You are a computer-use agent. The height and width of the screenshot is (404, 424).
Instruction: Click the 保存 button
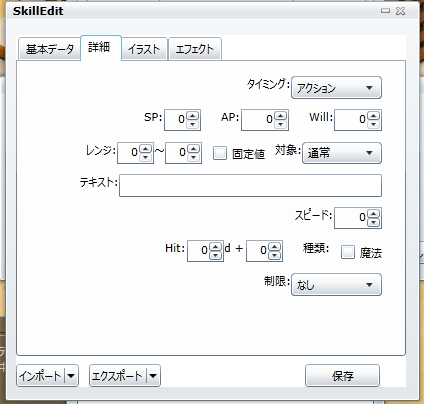342,376
